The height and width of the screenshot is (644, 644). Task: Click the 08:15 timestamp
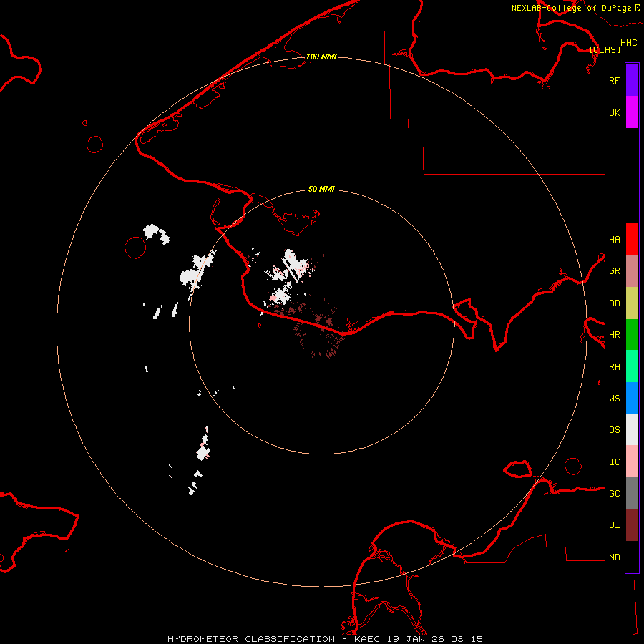click(x=467, y=639)
